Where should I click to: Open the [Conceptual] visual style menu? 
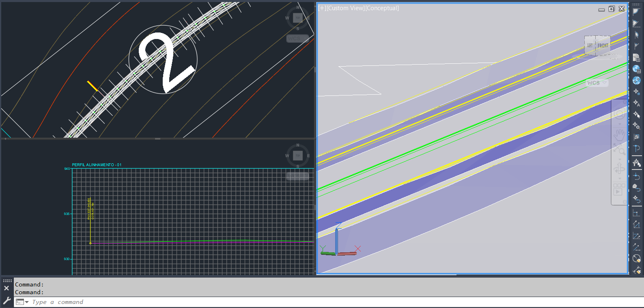tap(382, 8)
